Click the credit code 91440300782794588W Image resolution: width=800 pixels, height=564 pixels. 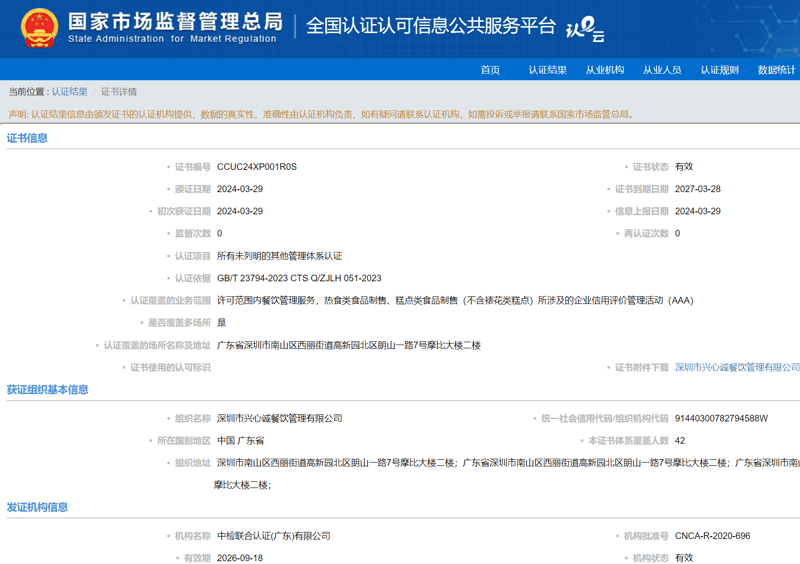(x=721, y=418)
